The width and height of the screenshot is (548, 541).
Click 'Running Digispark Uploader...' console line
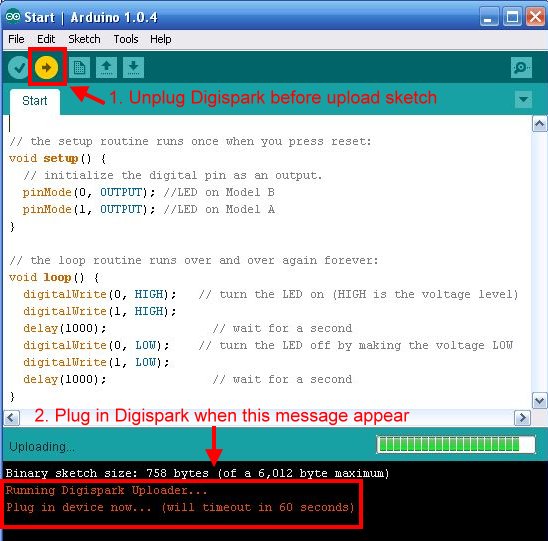107,490
